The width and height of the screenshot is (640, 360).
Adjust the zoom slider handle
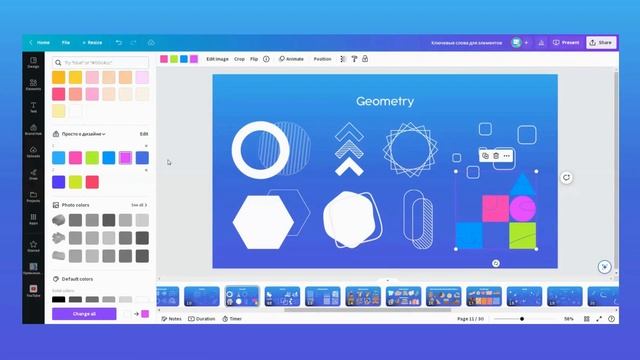pyautogui.click(x=522, y=319)
